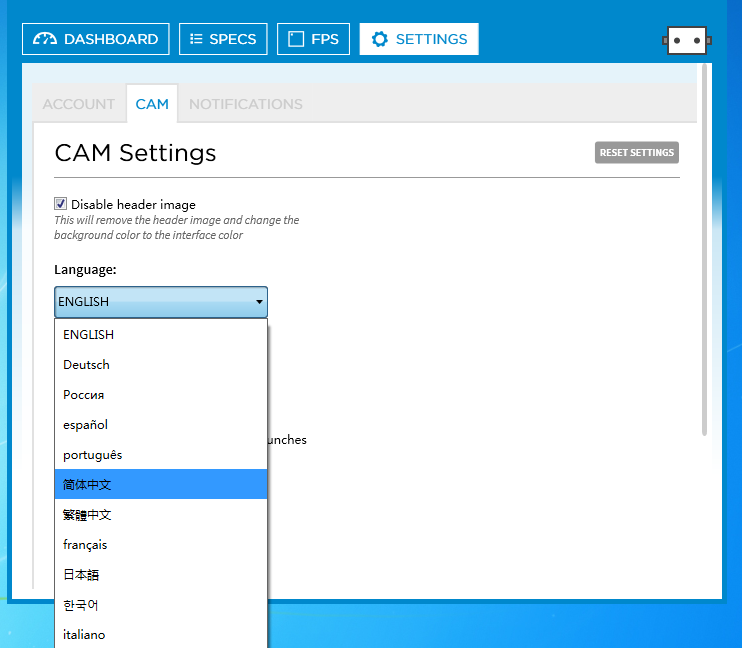742x648 pixels.
Task: Click the Specs list icon
Action: pos(195,39)
